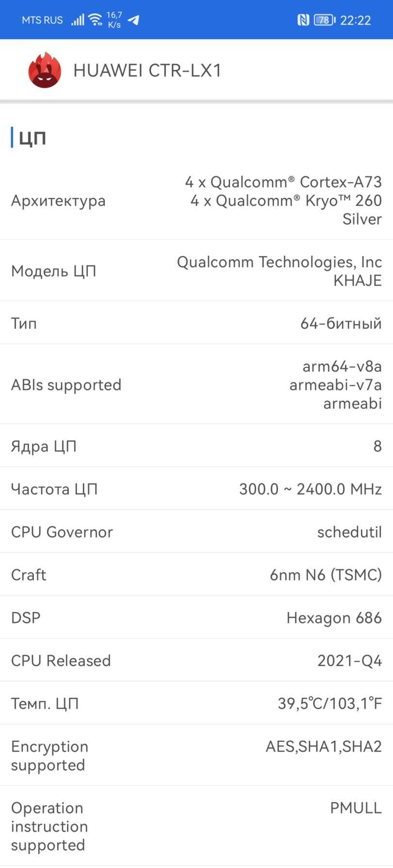Select the Модель ЦП row

coord(196,271)
